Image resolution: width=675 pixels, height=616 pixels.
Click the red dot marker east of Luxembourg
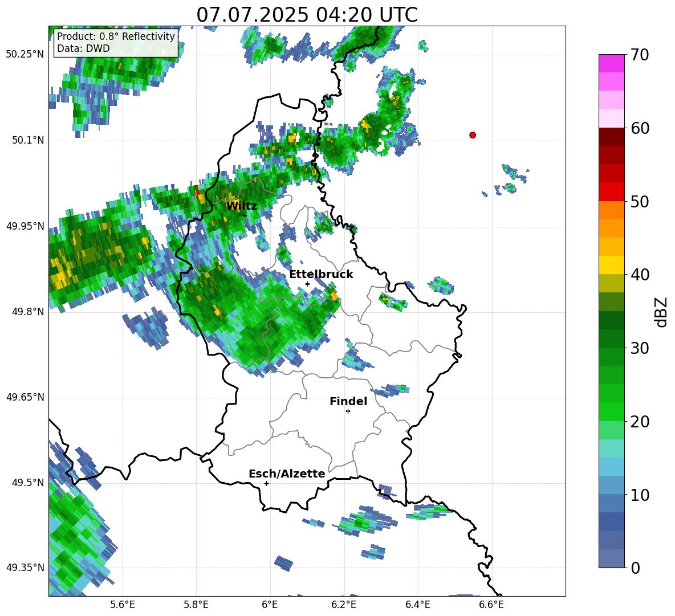[x=473, y=135]
